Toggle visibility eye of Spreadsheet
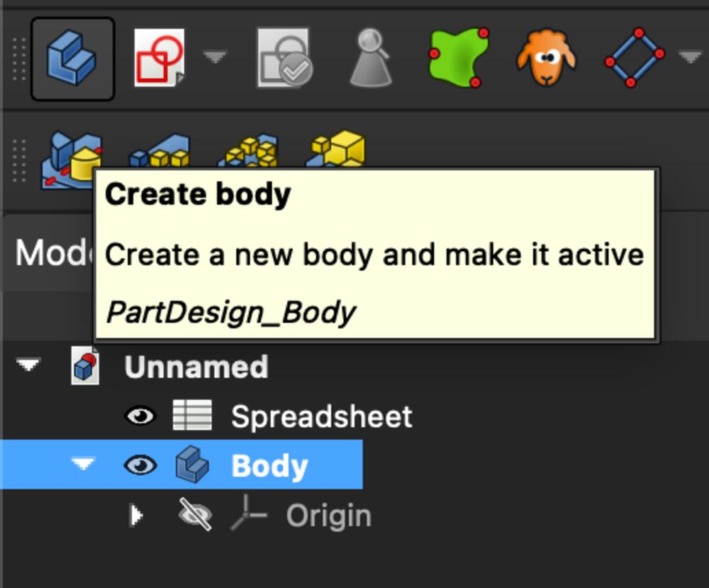 pyautogui.click(x=140, y=416)
